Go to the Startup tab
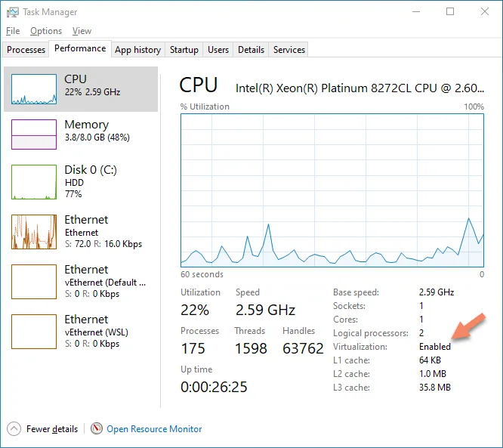 [184, 50]
